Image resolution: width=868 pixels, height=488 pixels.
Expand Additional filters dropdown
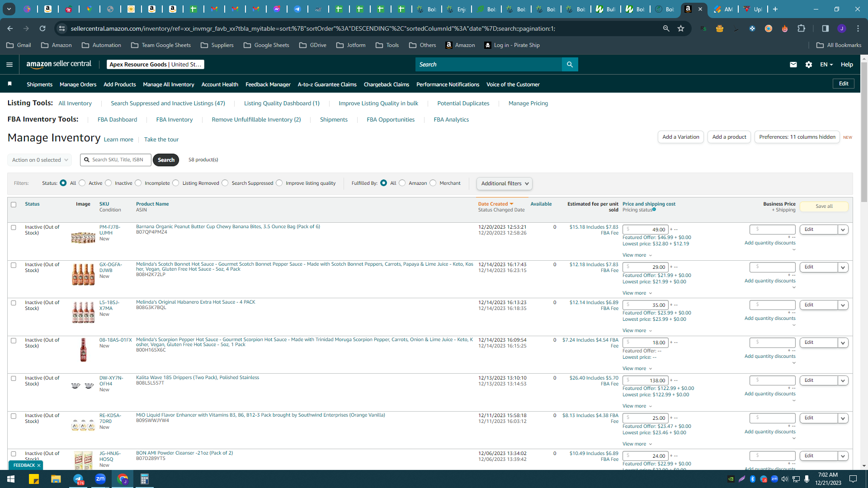505,183
